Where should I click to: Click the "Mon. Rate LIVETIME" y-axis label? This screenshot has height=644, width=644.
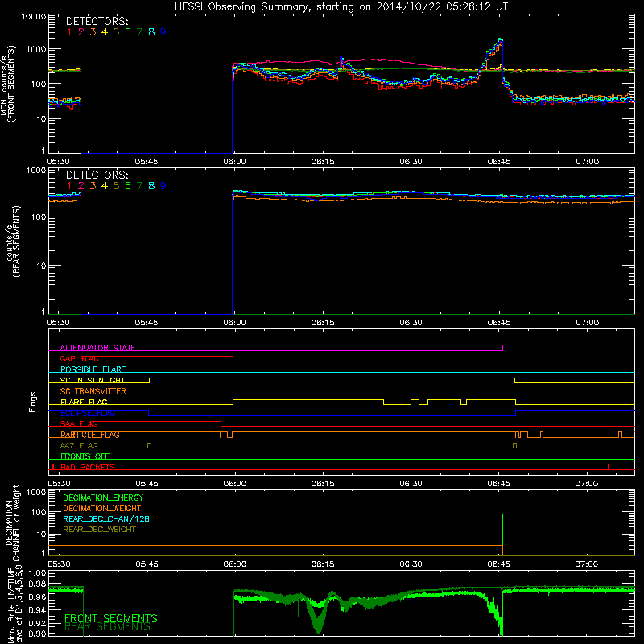click(12, 606)
